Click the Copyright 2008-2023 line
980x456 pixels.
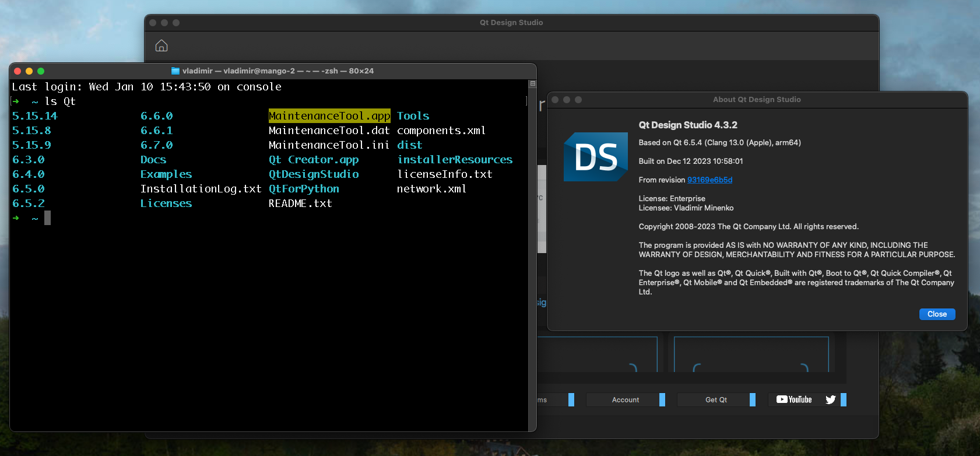[749, 226]
